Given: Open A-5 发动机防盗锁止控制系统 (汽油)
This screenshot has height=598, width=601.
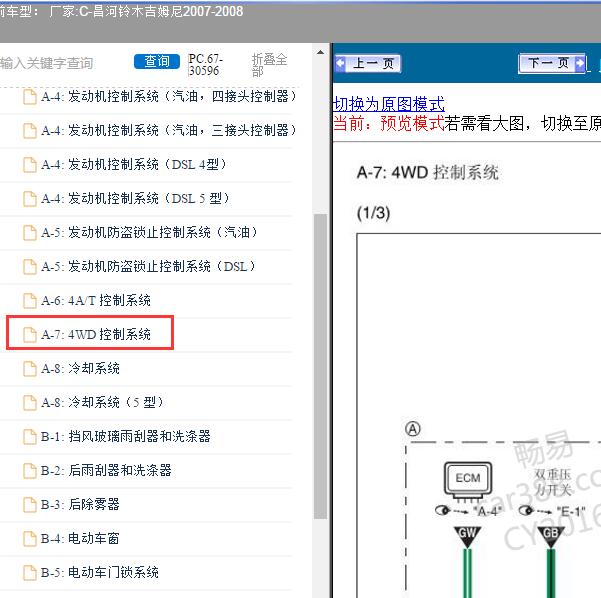Looking at the screenshot, I should pyautogui.click(x=149, y=232).
